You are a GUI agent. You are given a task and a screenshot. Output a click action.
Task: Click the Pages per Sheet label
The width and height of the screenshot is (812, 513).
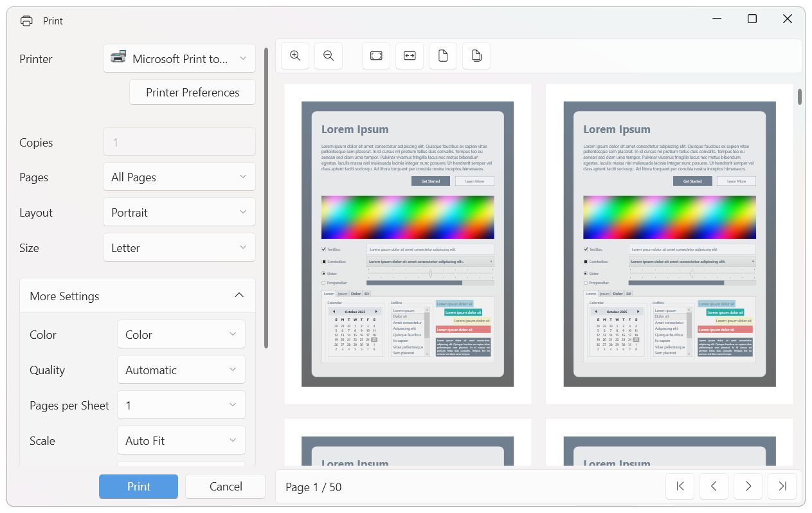click(x=69, y=406)
